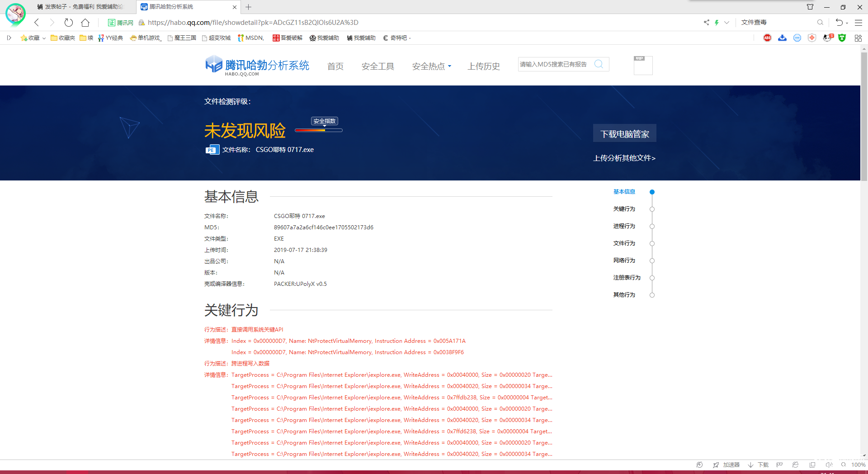Click the blue circle minus extension icon

pyautogui.click(x=797, y=38)
